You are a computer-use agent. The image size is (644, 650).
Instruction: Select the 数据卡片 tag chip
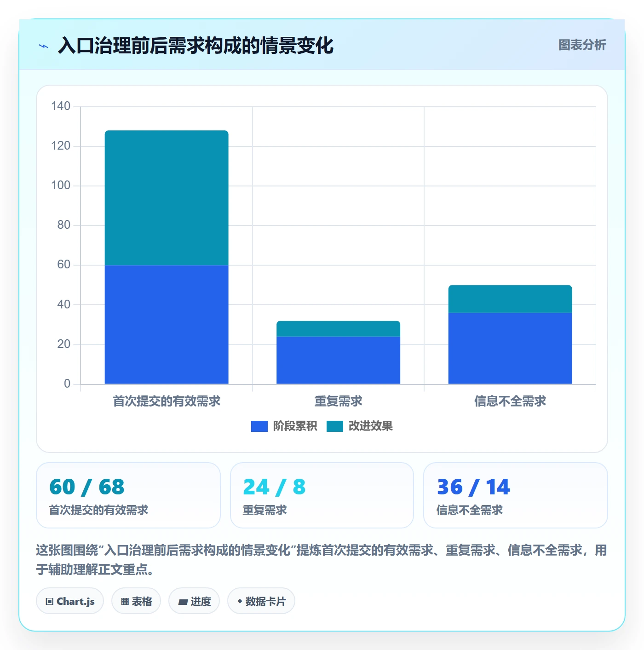pyautogui.click(x=261, y=601)
